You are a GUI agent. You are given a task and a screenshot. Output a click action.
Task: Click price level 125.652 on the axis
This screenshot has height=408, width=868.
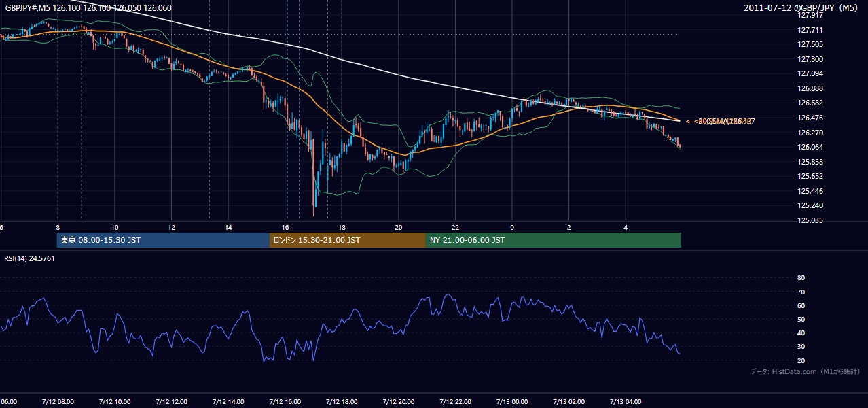pyautogui.click(x=810, y=177)
